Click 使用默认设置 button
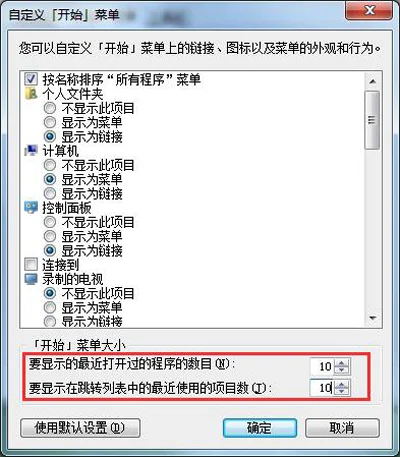The width and height of the screenshot is (400, 457). point(80,428)
